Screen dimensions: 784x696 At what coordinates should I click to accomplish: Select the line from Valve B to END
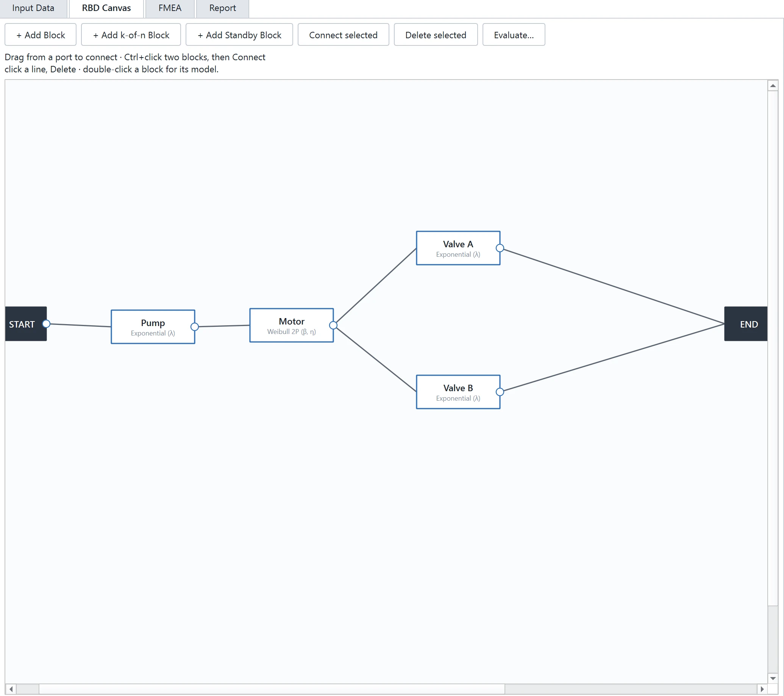click(x=614, y=357)
